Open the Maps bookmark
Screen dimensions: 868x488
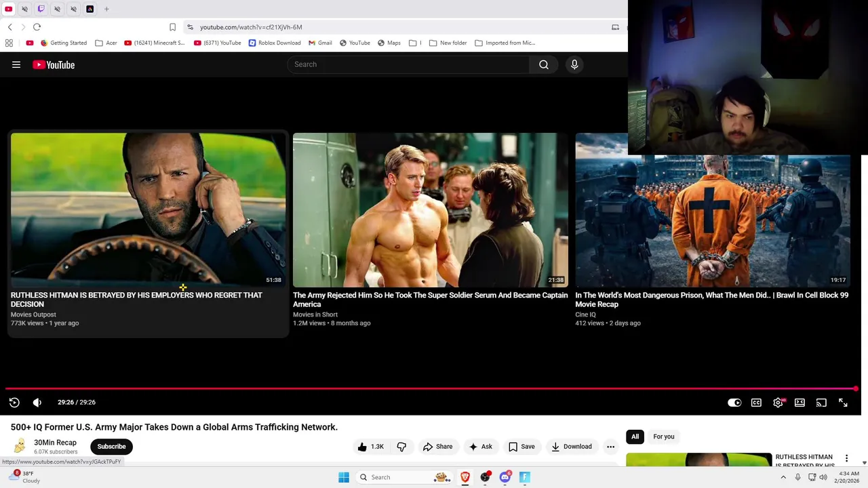(389, 43)
